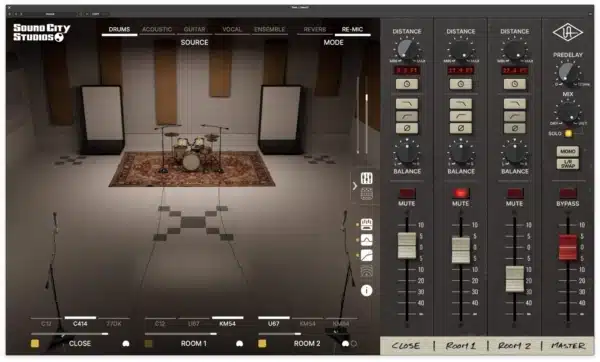The height and width of the screenshot is (362, 600).
Task: Click the dimmed reverb waves icon
Action: point(367,271)
